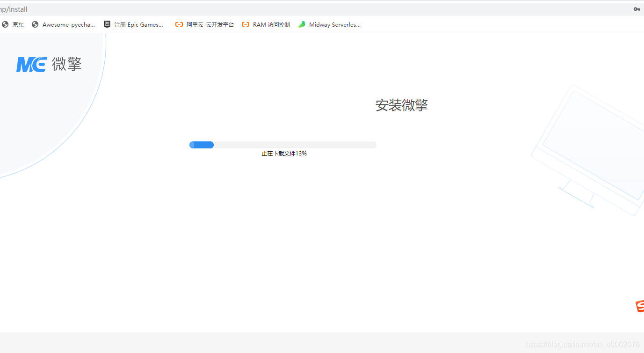Click the saved-password key icon in address bar
The height and width of the screenshot is (353, 644).
(637, 9)
